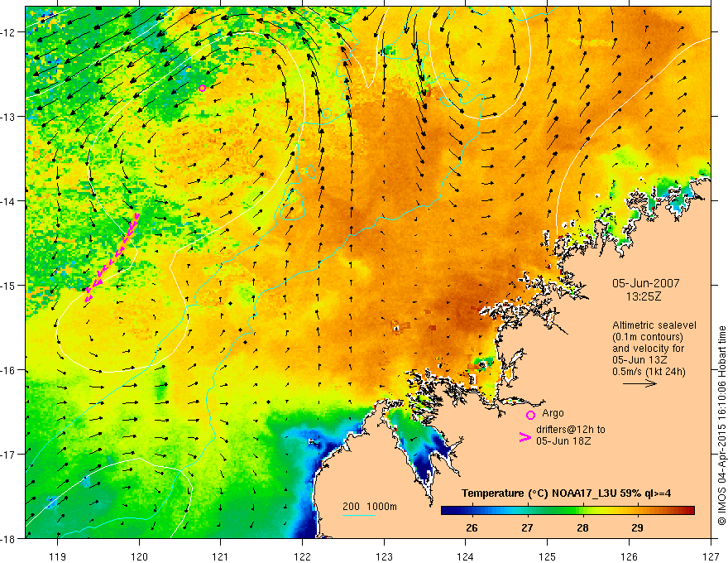This screenshot has width=728, height=563.
Task: Click the longitude axis label 127
Action: 711,556
